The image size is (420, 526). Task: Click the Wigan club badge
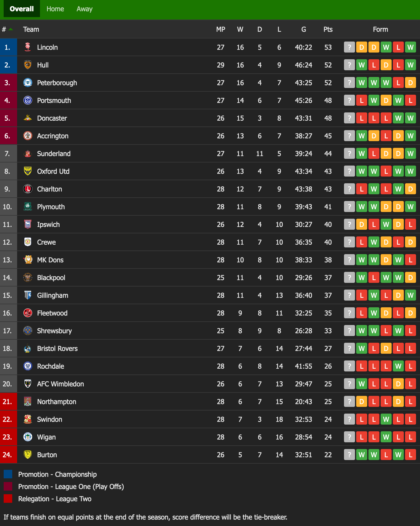pos(27,437)
